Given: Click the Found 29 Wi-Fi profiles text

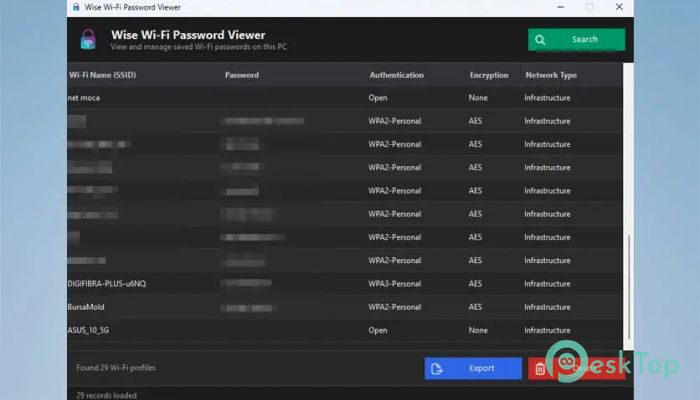Looking at the screenshot, I should coord(116,368).
